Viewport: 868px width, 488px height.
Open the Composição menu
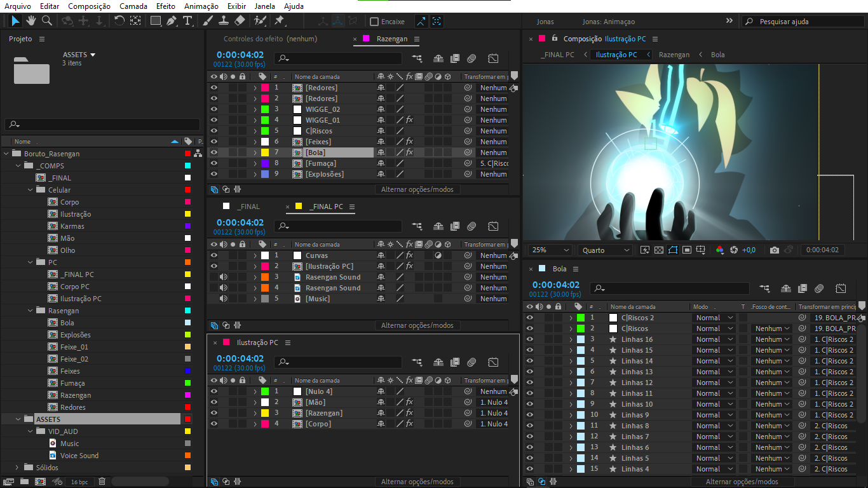(x=89, y=6)
